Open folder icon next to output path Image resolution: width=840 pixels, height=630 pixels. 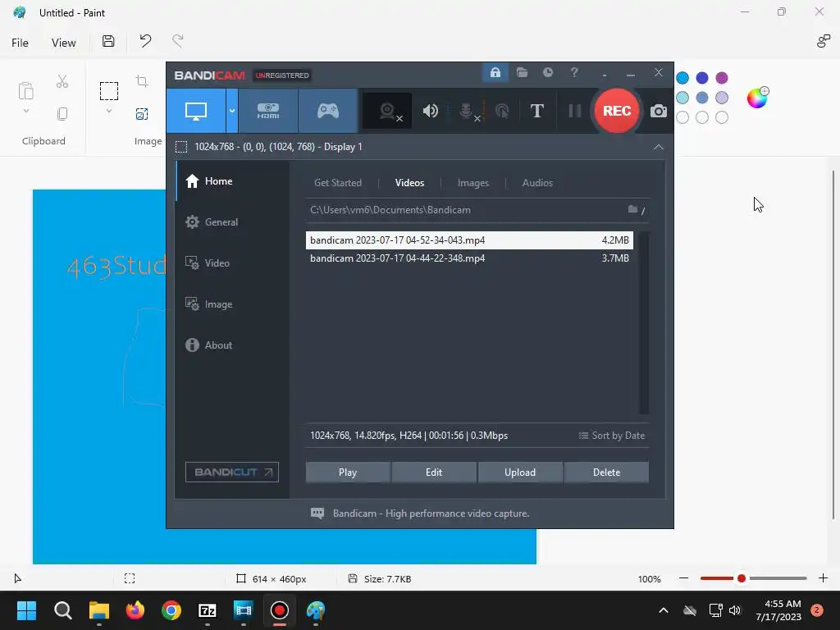[x=633, y=209]
